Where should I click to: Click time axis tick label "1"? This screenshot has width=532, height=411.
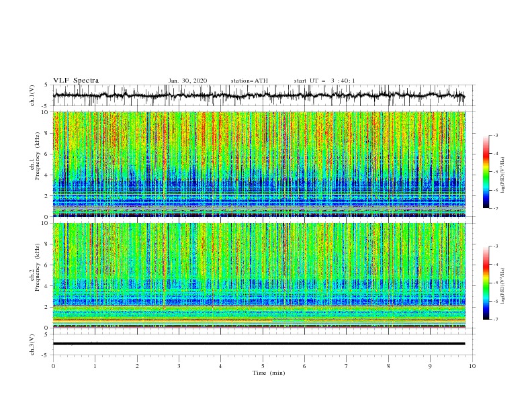(x=95, y=366)
